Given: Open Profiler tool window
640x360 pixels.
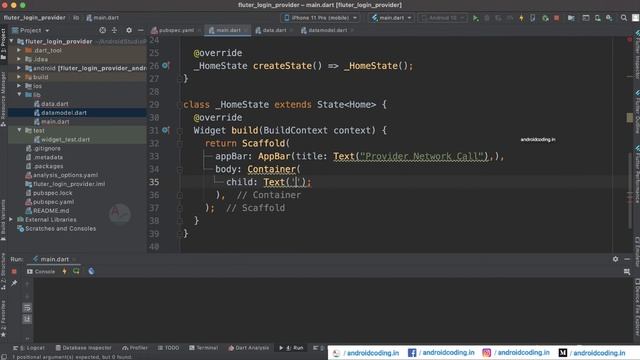Looking at the screenshot, I should 135,348.
